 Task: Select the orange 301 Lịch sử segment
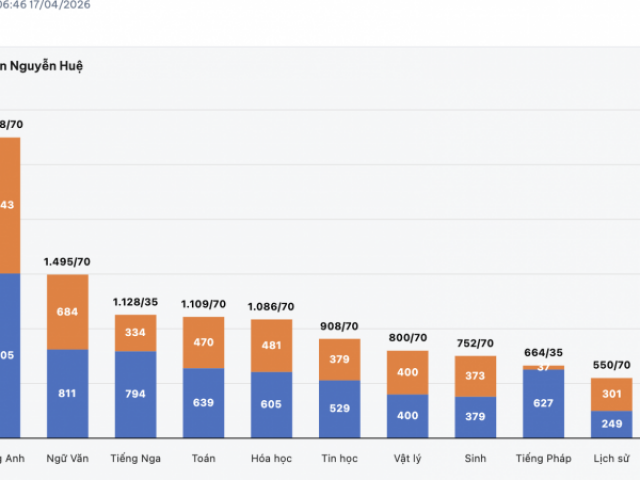[611, 393]
